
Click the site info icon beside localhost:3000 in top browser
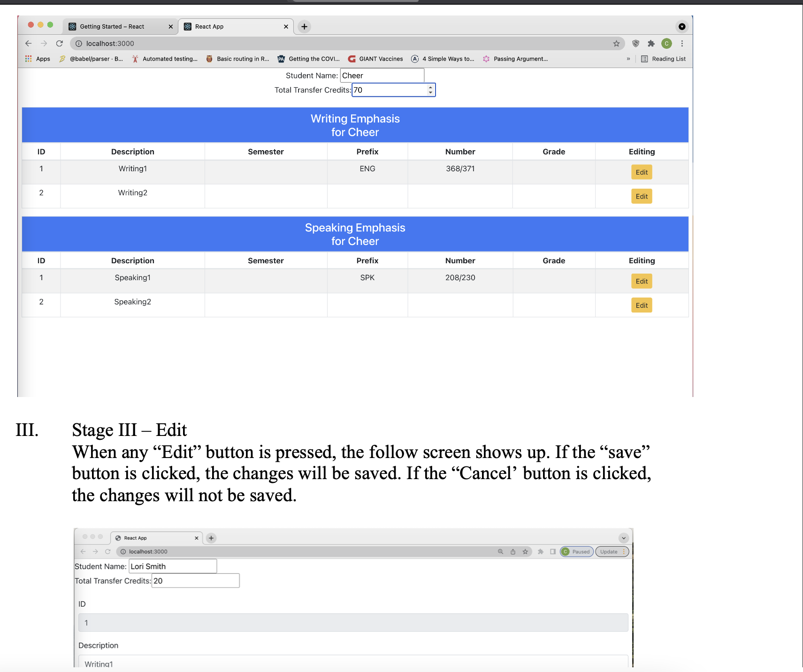click(79, 44)
